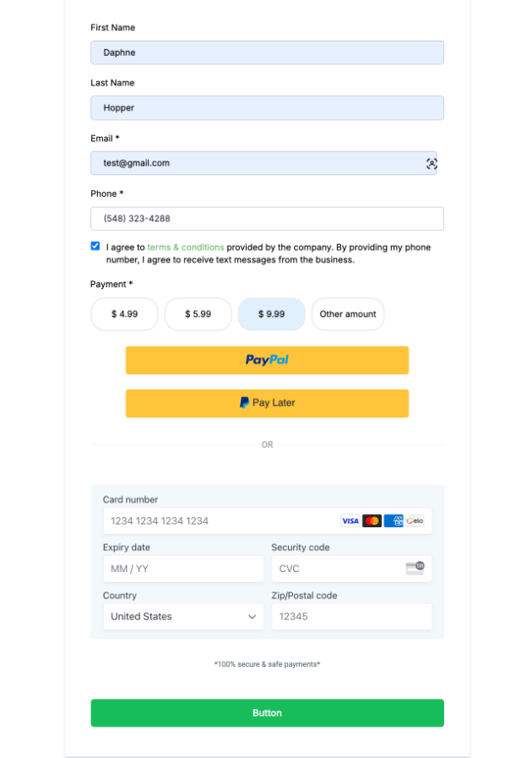Select the $ 4.99 payment option
Viewport: 532px width, 758px height.
pos(124,314)
